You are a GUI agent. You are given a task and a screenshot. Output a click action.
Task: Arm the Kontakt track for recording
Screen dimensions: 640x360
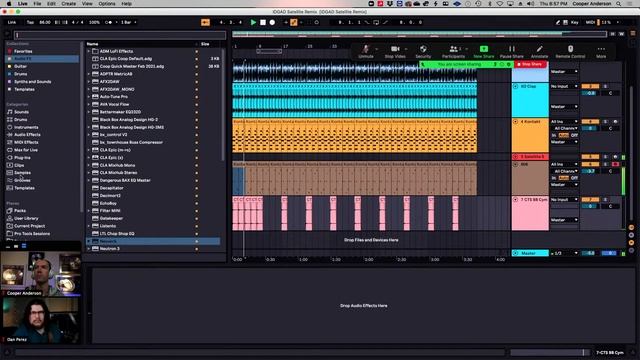615,122
